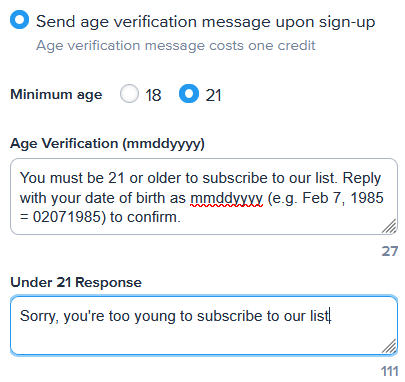Place cursor after "list" in Under 21 Response
The height and width of the screenshot is (382, 405).
[330, 316]
